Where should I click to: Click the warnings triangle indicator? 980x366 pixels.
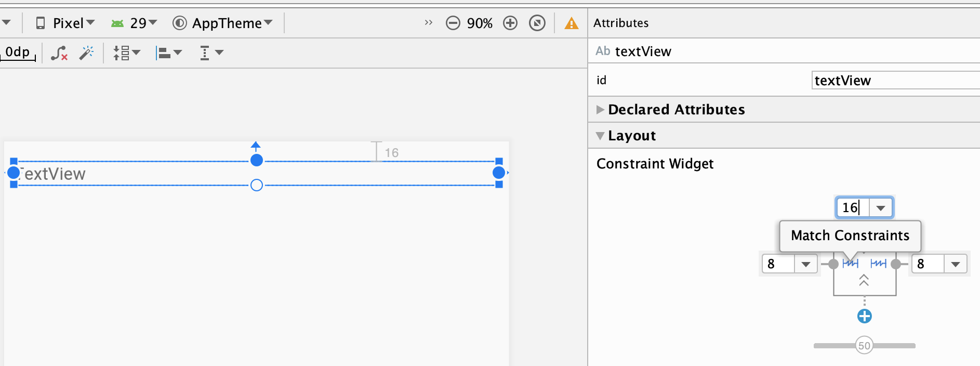pyautogui.click(x=571, y=22)
